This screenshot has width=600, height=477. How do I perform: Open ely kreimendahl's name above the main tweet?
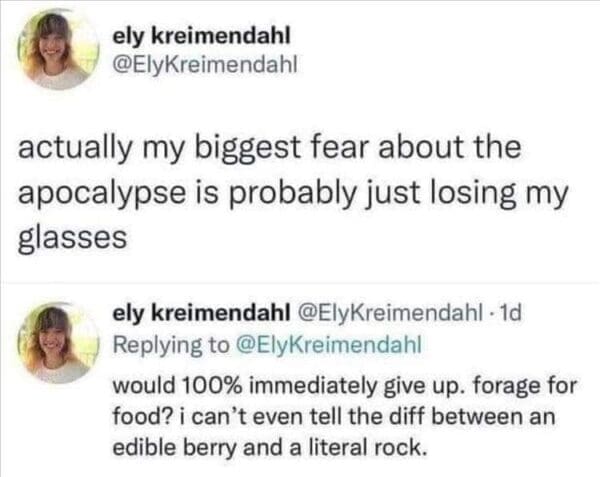pos(203,35)
